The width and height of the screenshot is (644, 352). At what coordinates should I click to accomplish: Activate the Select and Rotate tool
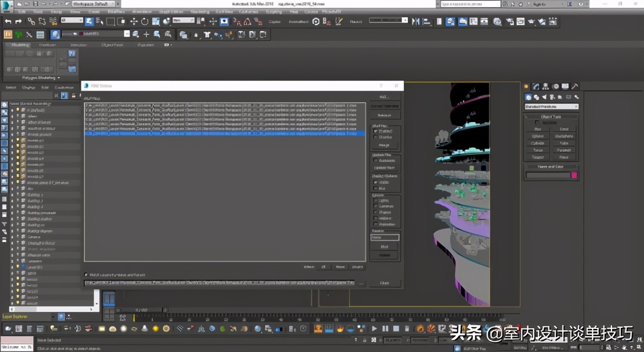click(x=145, y=21)
